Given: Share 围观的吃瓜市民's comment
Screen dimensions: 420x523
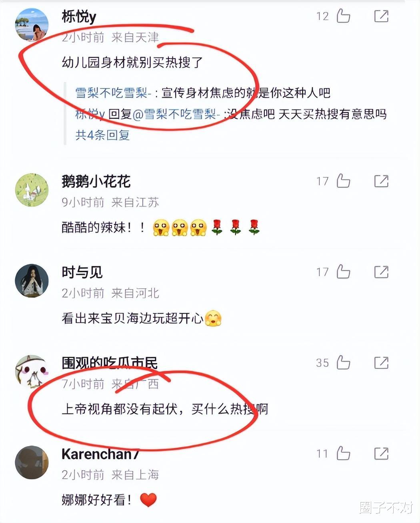Looking at the screenshot, I should point(381,363).
